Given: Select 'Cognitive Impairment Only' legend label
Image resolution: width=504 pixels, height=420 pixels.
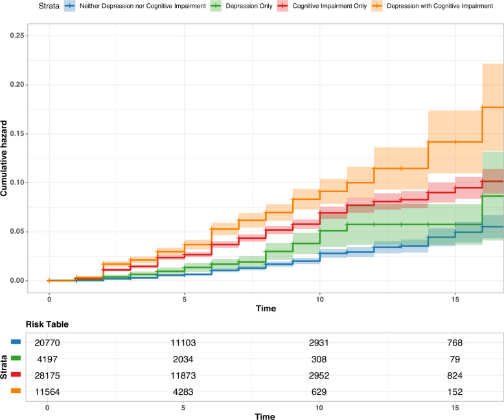Looking at the screenshot, I should pos(330,6).
